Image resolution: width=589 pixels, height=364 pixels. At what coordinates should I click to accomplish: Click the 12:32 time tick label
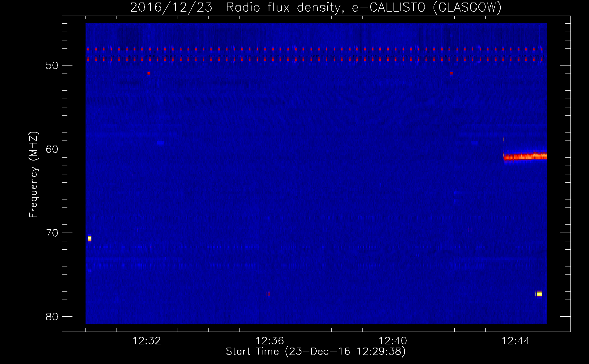(147, 341)
